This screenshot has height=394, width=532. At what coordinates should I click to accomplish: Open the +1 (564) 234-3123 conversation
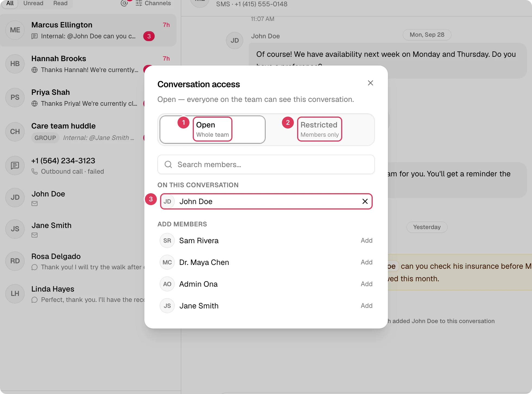pyautogui.click(x=88, y=165)
